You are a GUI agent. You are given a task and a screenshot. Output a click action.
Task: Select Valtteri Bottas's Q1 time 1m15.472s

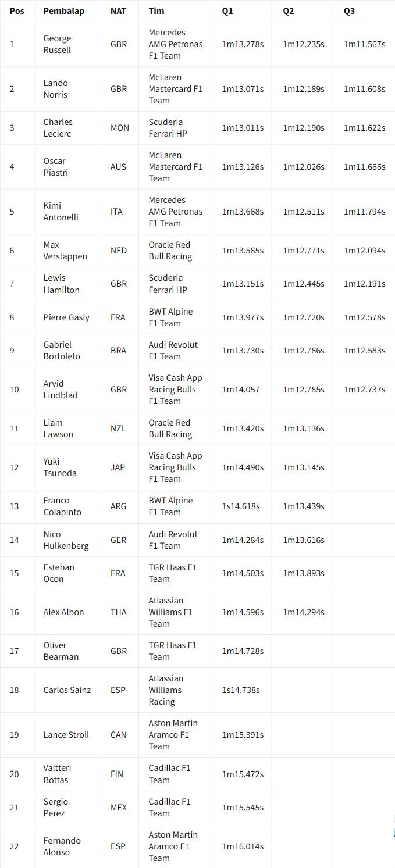pyautogui.click(x=243, y=774)
